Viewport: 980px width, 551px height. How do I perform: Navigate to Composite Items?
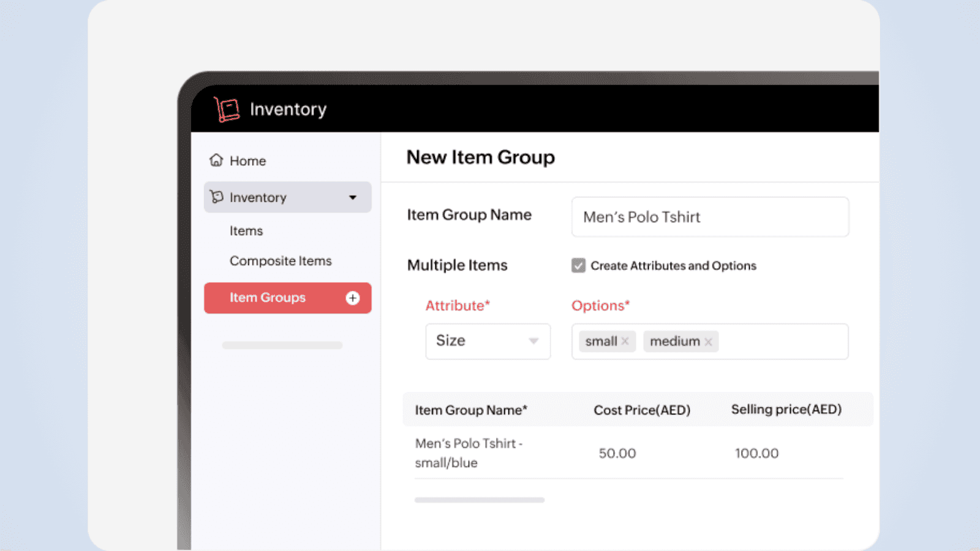[x=281, y=260]
